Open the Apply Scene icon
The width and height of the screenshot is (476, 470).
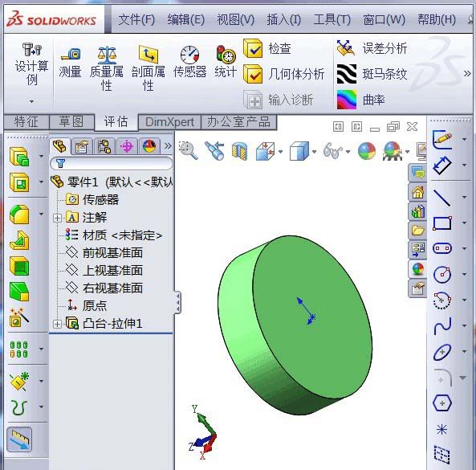tap(393, 151)
